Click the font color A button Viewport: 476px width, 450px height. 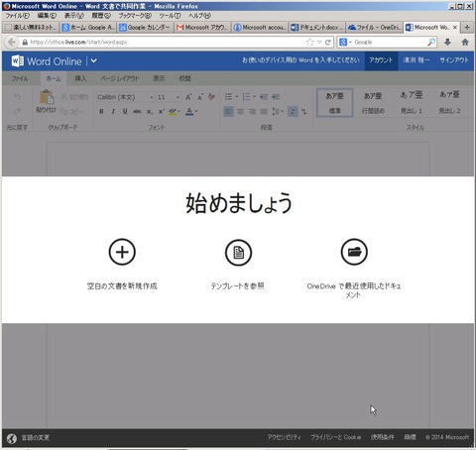tap(189, 112)
